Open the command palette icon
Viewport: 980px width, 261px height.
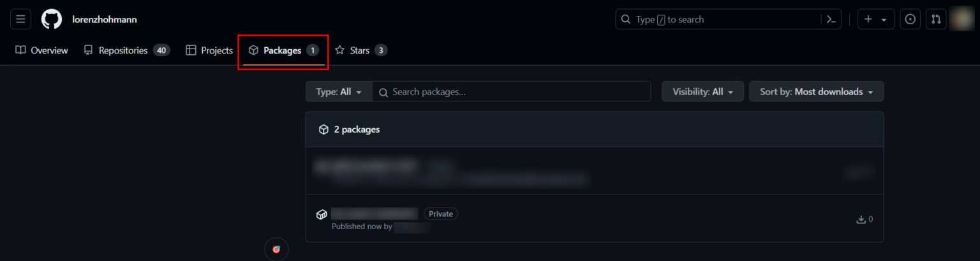[831, 20]
